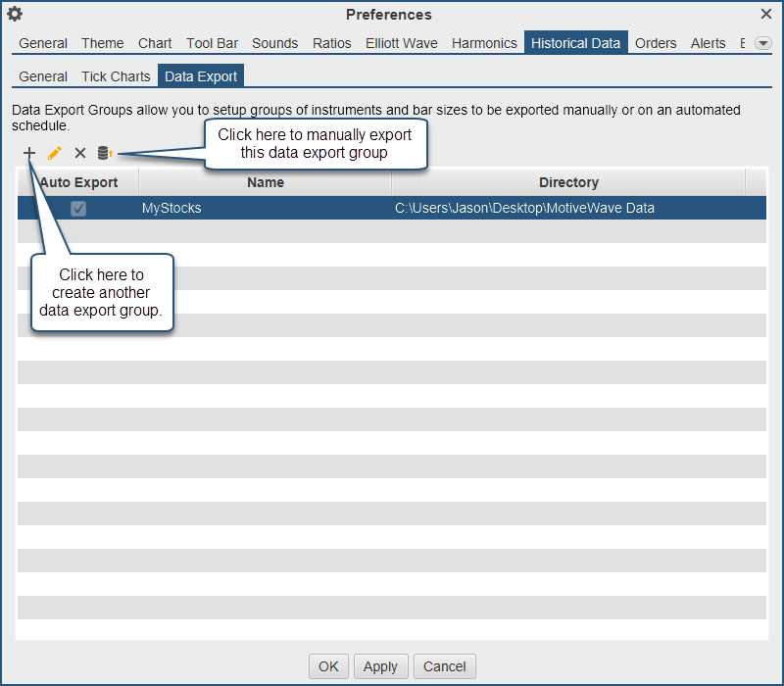Click the pencil icon to edit export group

point(55,153)
